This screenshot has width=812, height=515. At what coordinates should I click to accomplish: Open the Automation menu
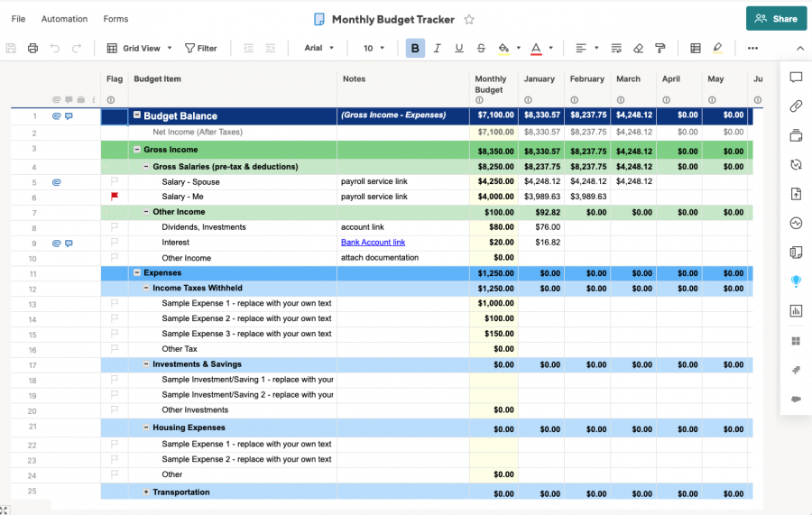pyautogui.click(x=64, y=19)
